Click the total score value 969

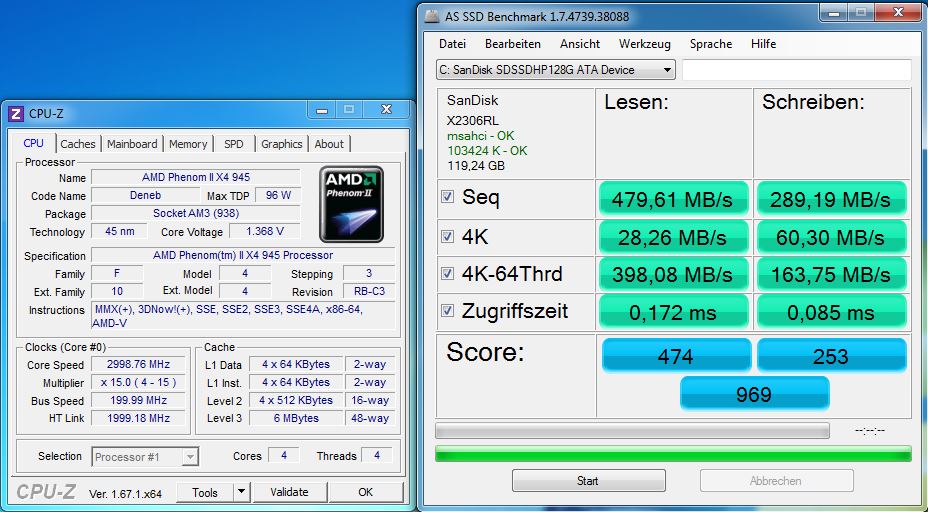(x=755, y=394)
